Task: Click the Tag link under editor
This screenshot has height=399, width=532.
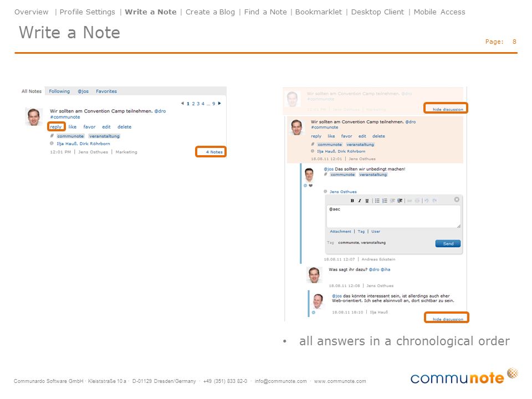Action: tap(361, 232)
